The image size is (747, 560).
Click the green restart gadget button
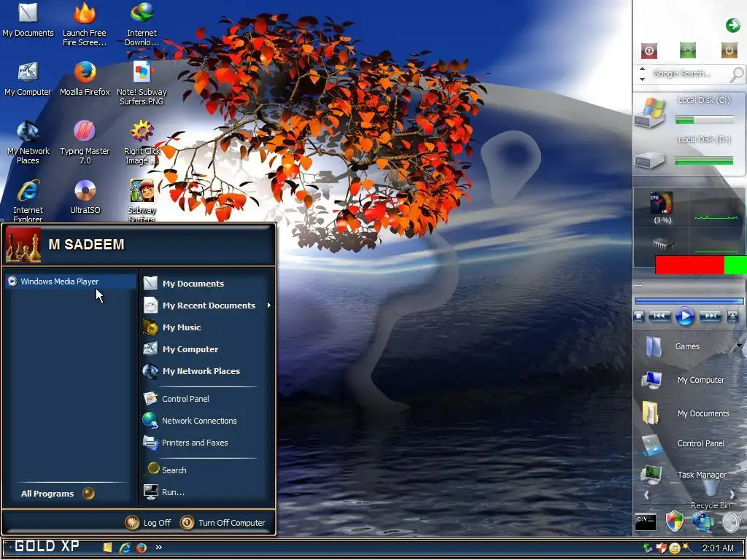coord(688,50)
